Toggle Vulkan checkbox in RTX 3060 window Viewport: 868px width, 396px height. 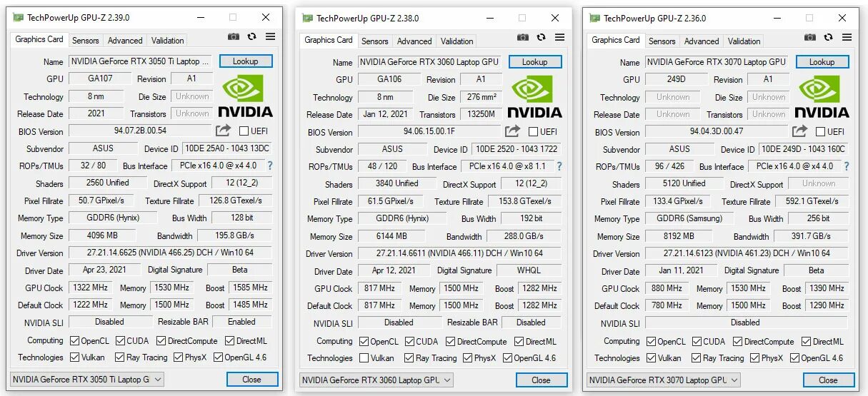[x=364, y=358]
